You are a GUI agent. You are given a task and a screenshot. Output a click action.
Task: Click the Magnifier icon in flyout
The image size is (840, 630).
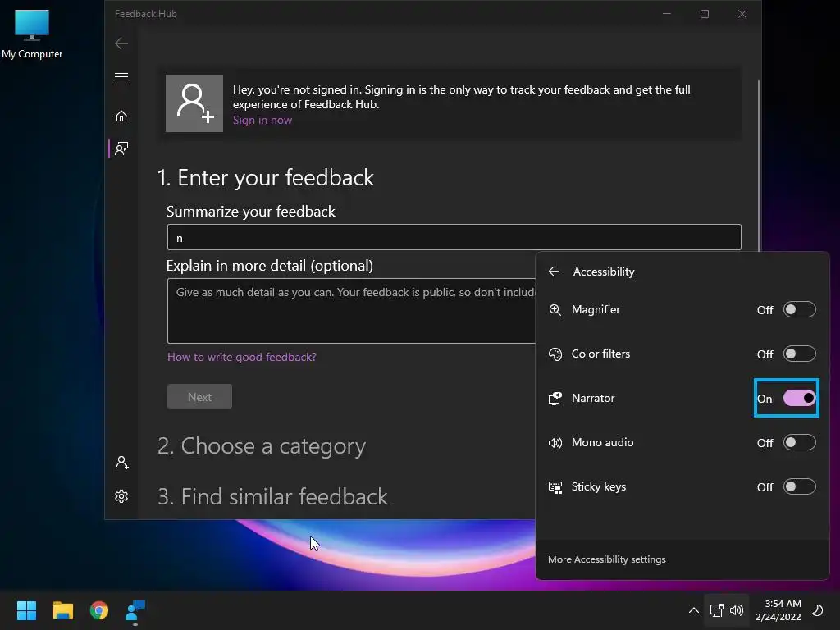[x=555, y=309]
